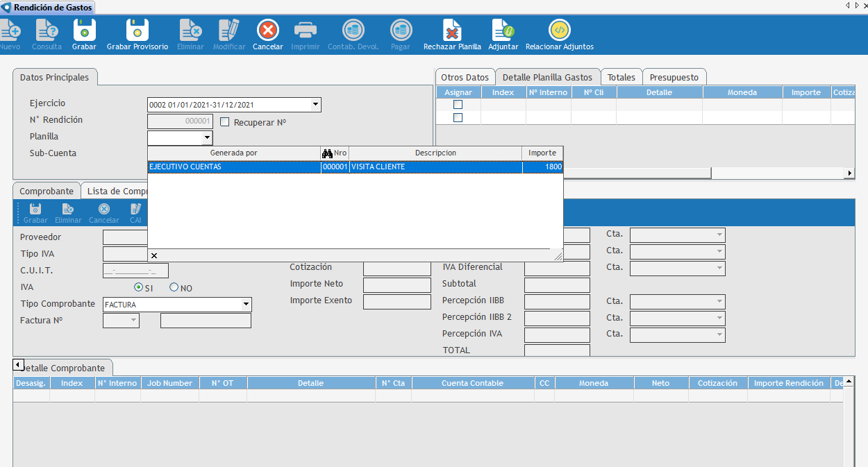Open the Presupuesto tab
868x467 pixels.
(674, 78)
